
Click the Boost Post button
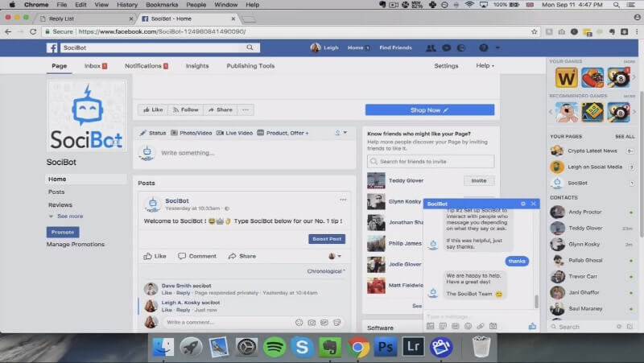coord(327,239)
